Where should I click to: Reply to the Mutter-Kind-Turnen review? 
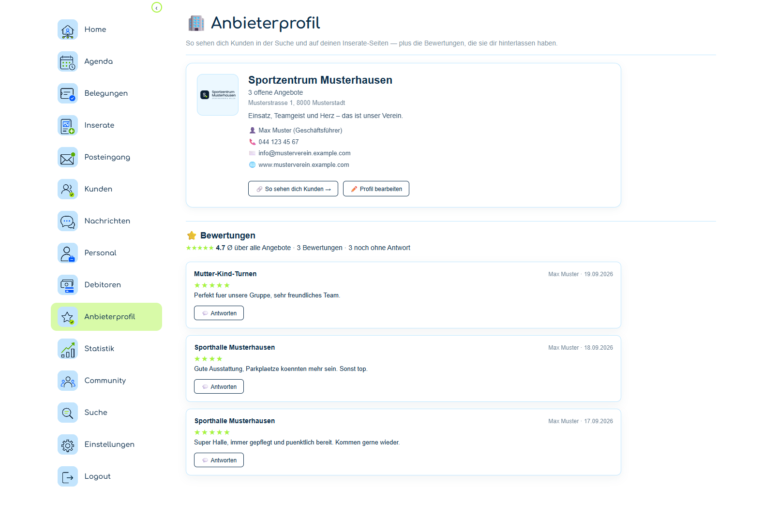(x=219, y=313)
